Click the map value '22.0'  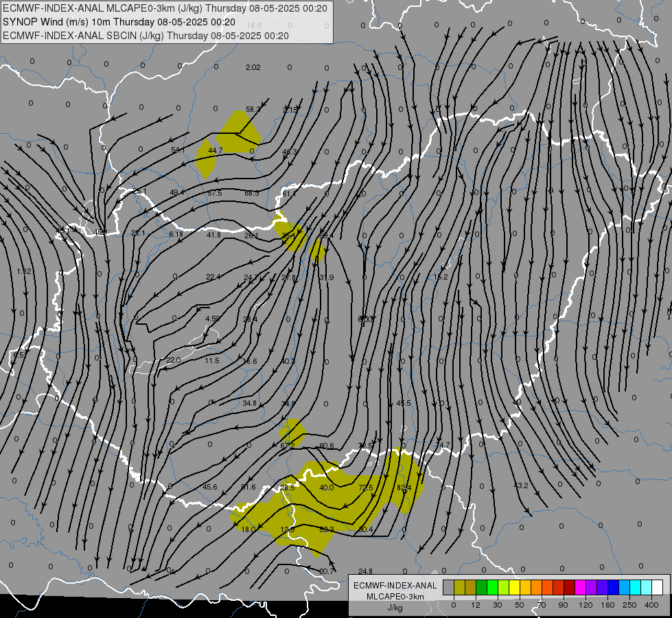tap(173, 360)
